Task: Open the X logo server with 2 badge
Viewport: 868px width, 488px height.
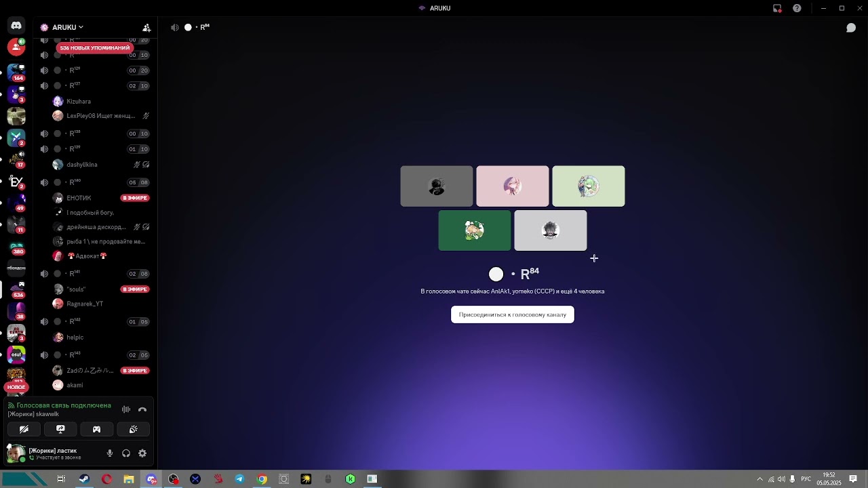Action: 16,138
